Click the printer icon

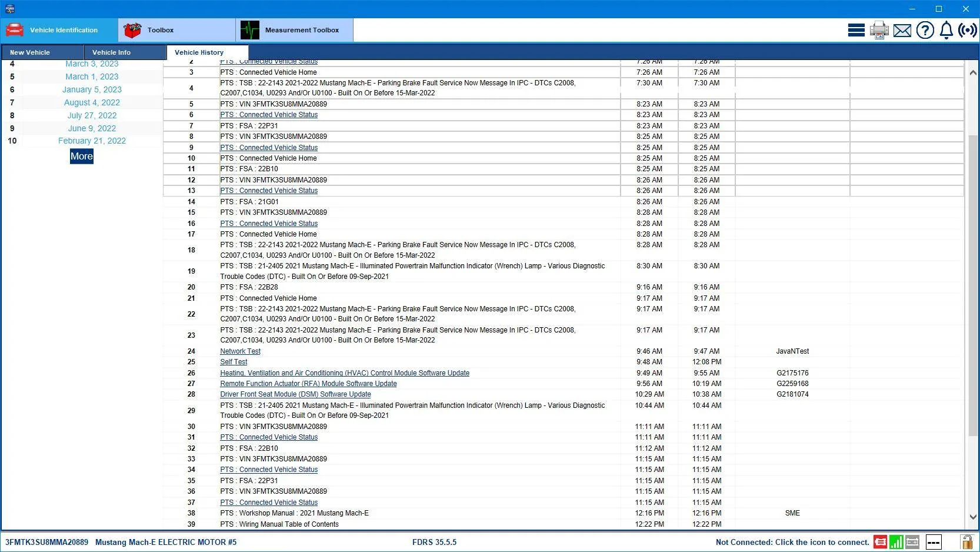click(879, 30)
